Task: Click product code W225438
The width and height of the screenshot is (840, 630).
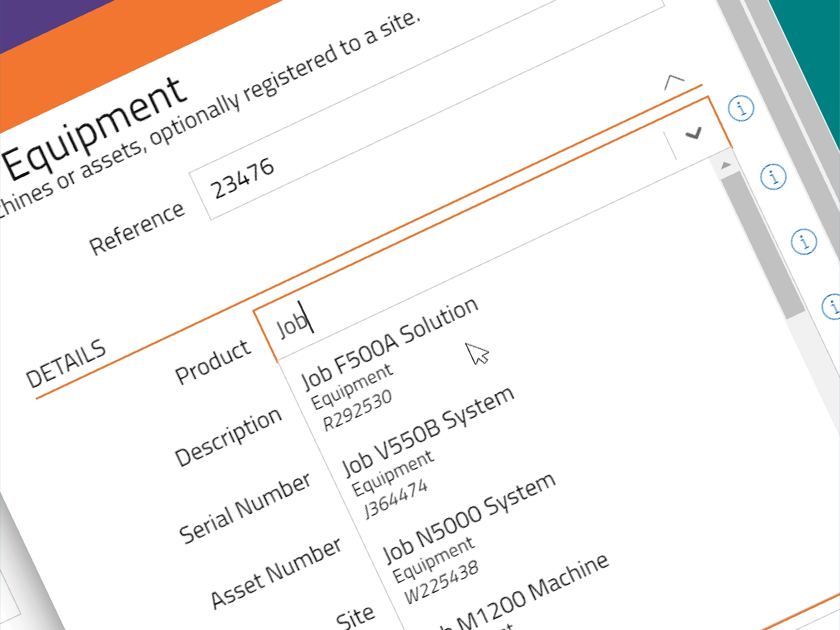Action: tap(441, 582)
